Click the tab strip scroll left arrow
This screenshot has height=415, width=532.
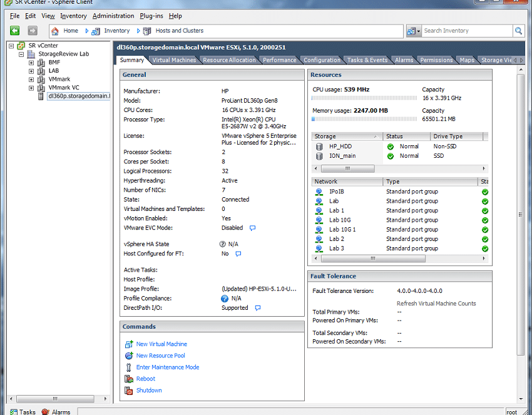coord(515,60)
